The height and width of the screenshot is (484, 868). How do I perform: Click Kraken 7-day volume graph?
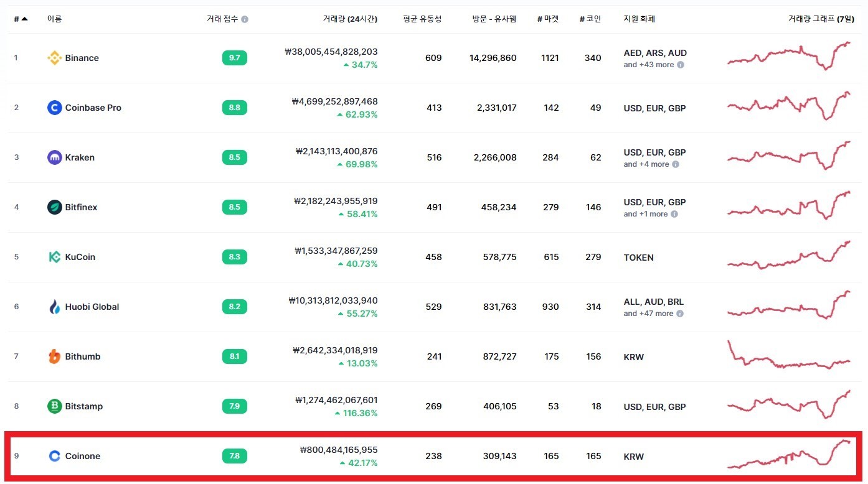(789, 156)
